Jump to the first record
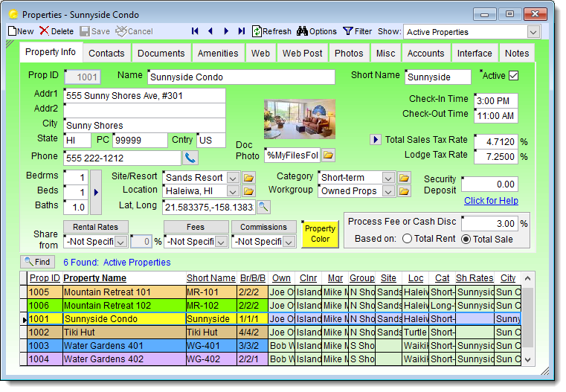 tap(195, 31)
